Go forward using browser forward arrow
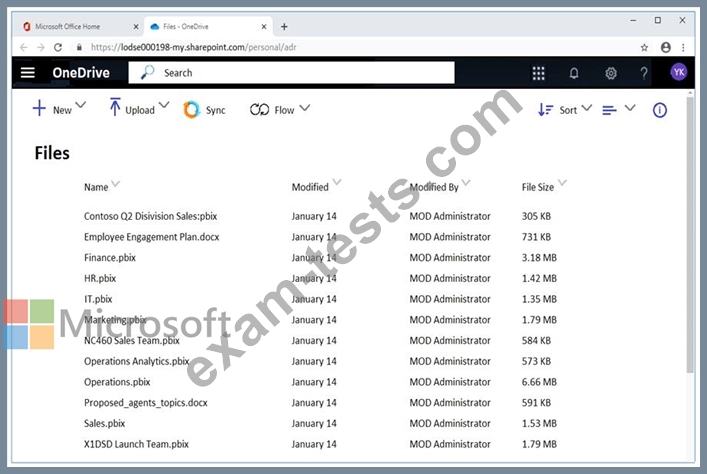The width and height of the screenshot is (707, 474). (x=41, y=47)
